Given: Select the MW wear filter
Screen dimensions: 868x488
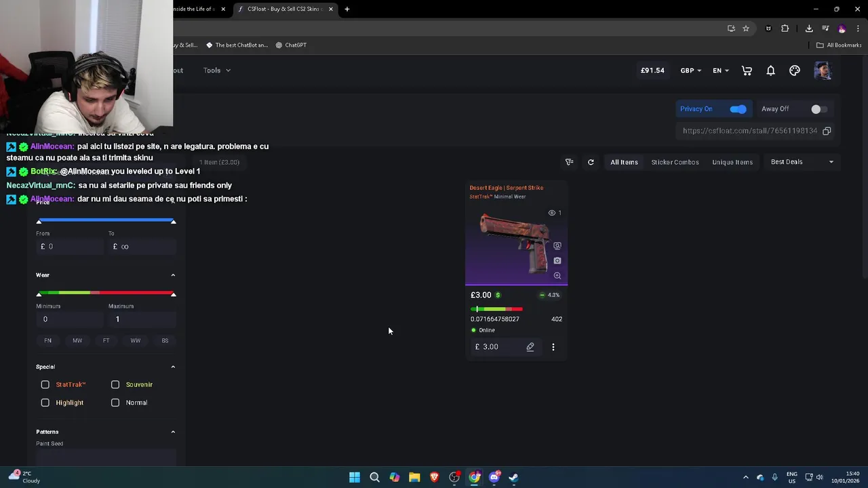Looking at the screenshot, I should pyautogui.click(x=77, y=340).
